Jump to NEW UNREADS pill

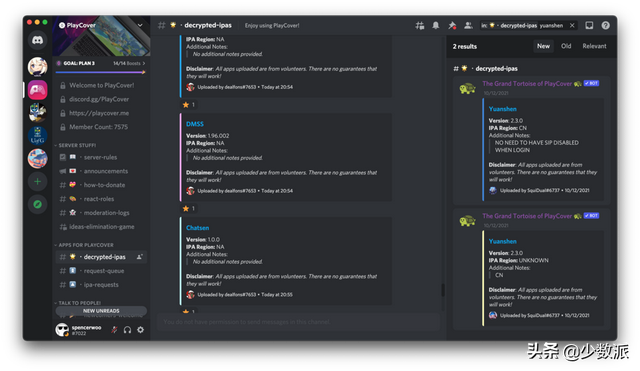click(101, 311)
